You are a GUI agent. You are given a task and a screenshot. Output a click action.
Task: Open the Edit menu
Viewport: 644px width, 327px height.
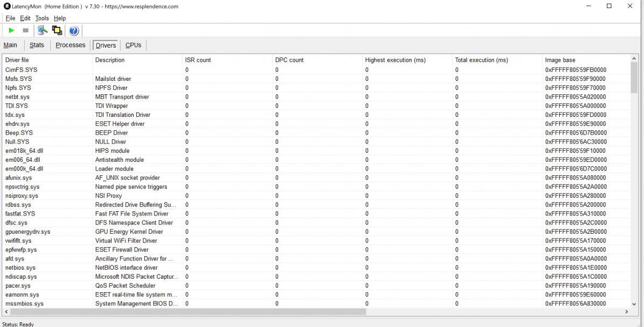point(25,18)
